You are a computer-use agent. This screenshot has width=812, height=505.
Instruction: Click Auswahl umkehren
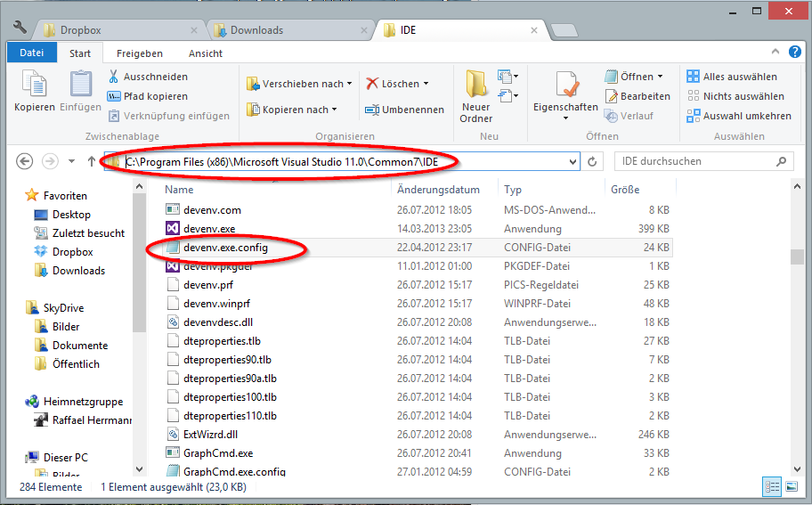coord(739,116)
